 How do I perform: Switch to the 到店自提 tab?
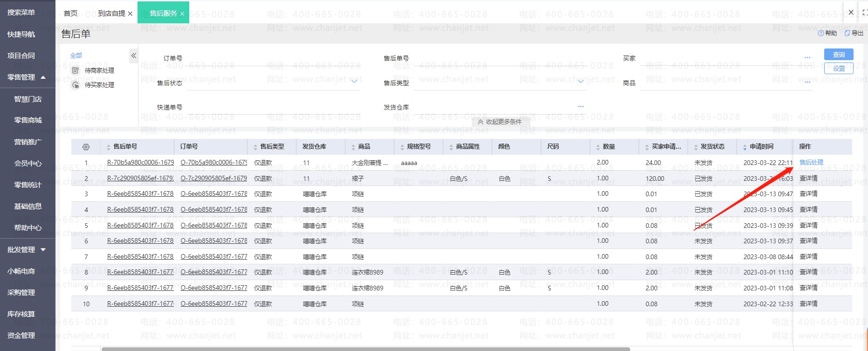click(x=111, y=14)
